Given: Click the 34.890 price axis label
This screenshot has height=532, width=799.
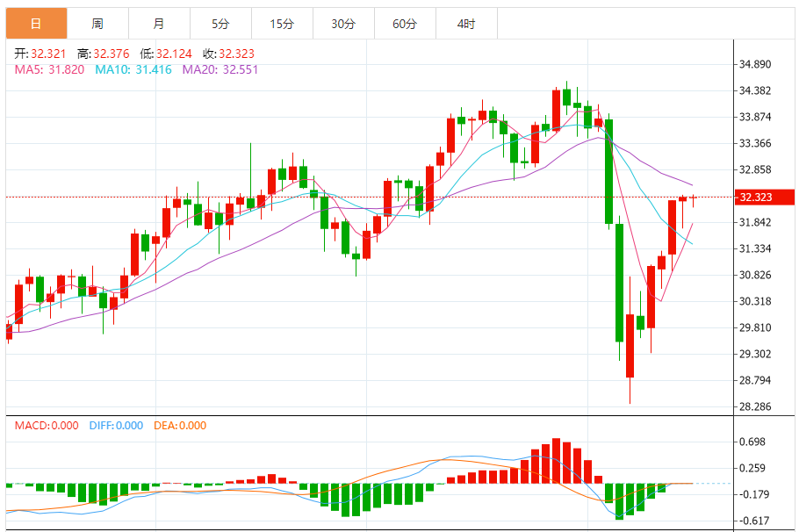Looking at the screenshot, I should pyautogui.click(x=755, y=64).
